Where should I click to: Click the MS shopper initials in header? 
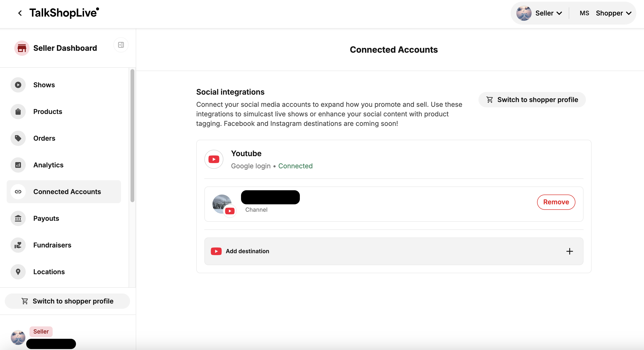pyautogui.click(x=584, y=13)
